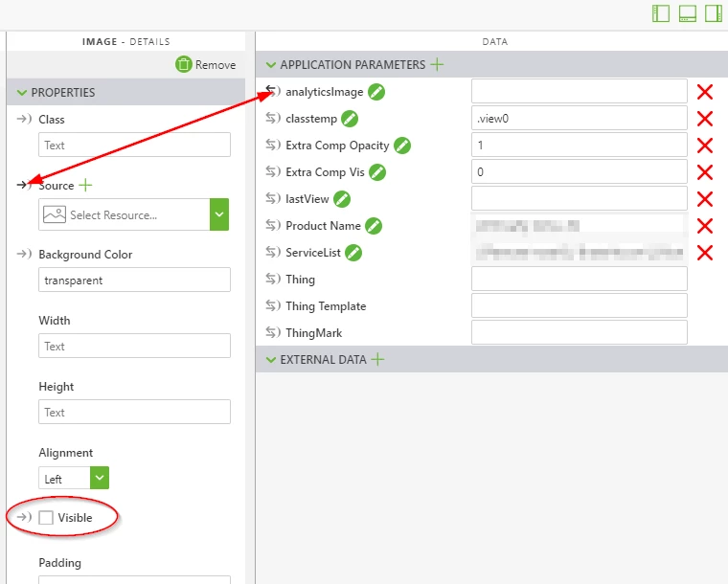728x584 pixels.
Task: Enable the Visible checkbox
Action: coord(46,518)
